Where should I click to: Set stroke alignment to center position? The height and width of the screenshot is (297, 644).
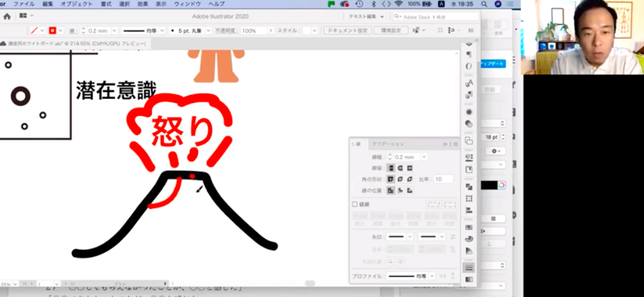(x=391, y=191)
